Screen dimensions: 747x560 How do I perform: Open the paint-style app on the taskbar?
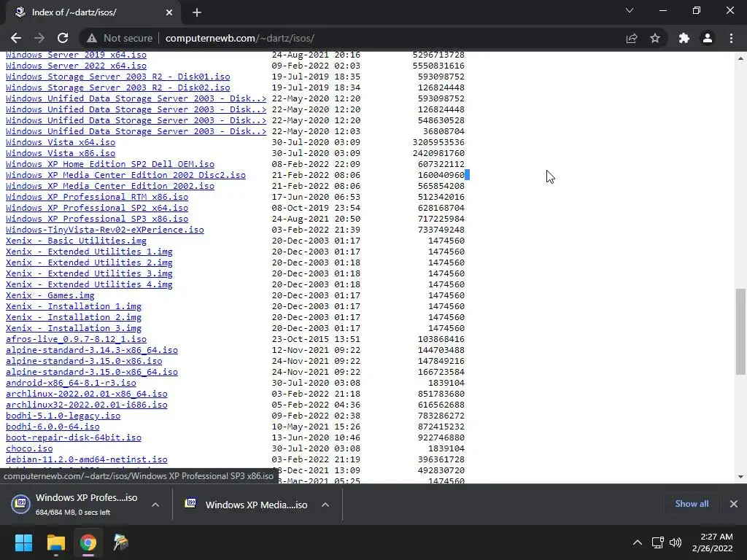pos(120,542)
